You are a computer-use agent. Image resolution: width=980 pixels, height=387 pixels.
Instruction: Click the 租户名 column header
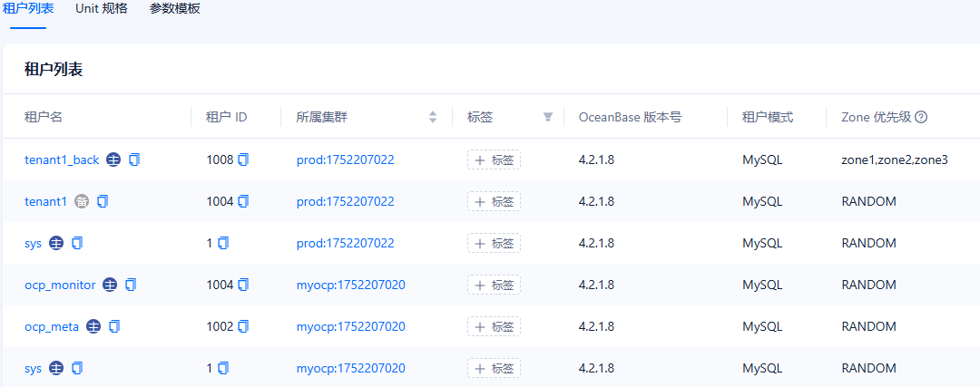click(44, 117)
